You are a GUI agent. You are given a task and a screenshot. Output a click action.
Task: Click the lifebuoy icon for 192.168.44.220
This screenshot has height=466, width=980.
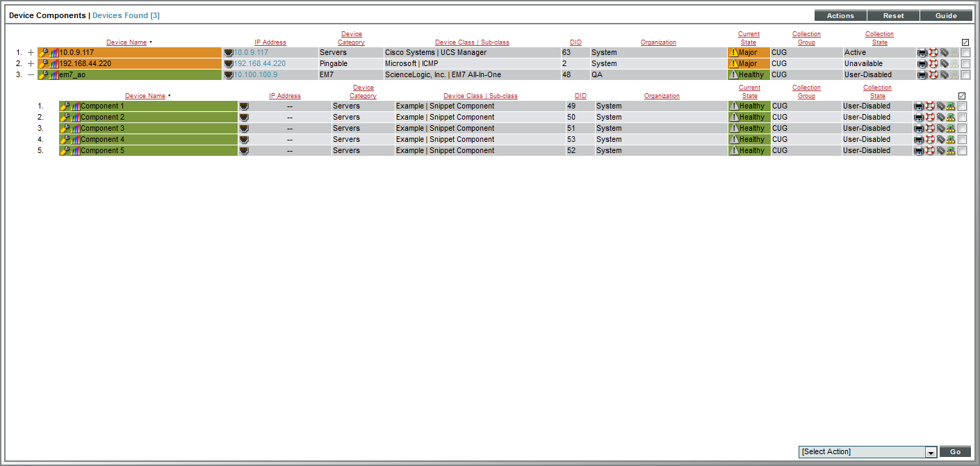click(x=933, y=64)
